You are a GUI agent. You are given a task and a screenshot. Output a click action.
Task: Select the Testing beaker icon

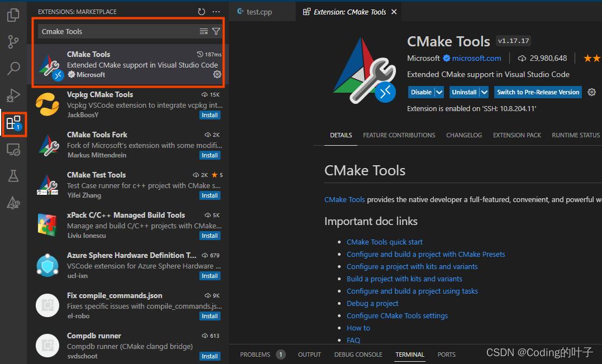pyautogui.click(x=13, y=175)
